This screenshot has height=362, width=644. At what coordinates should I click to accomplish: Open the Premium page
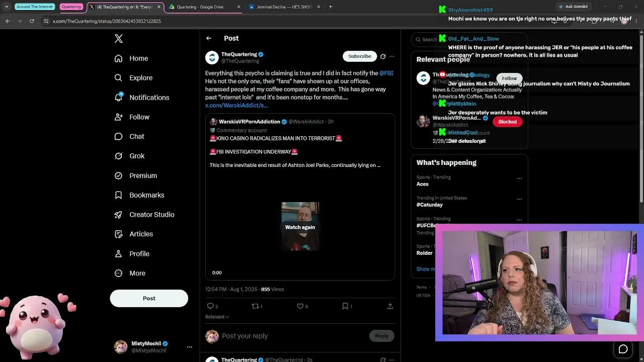point(136,175)
